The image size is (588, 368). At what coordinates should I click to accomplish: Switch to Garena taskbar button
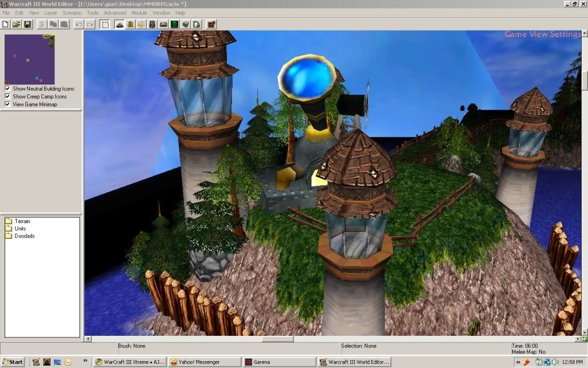(279, 362)
